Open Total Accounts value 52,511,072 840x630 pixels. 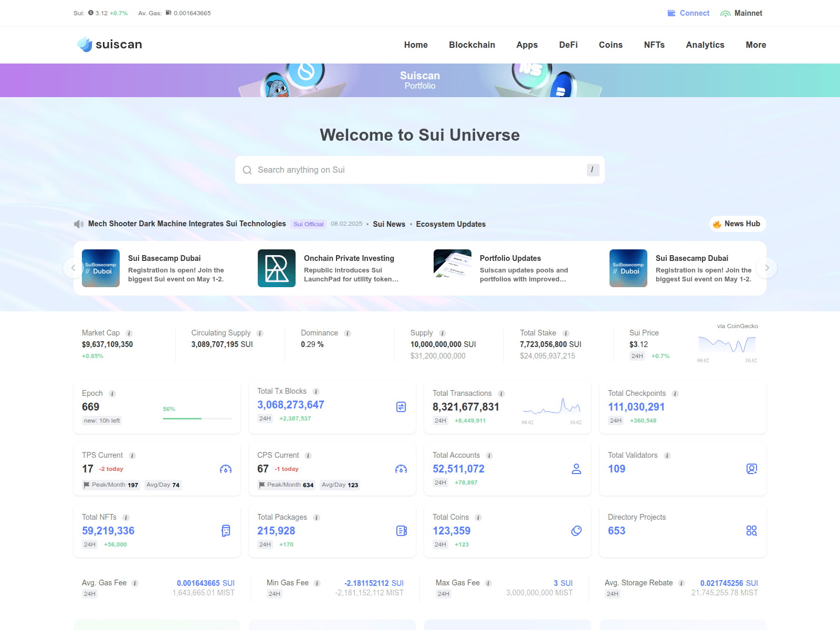pyautogui.click(x=458, y=469)
